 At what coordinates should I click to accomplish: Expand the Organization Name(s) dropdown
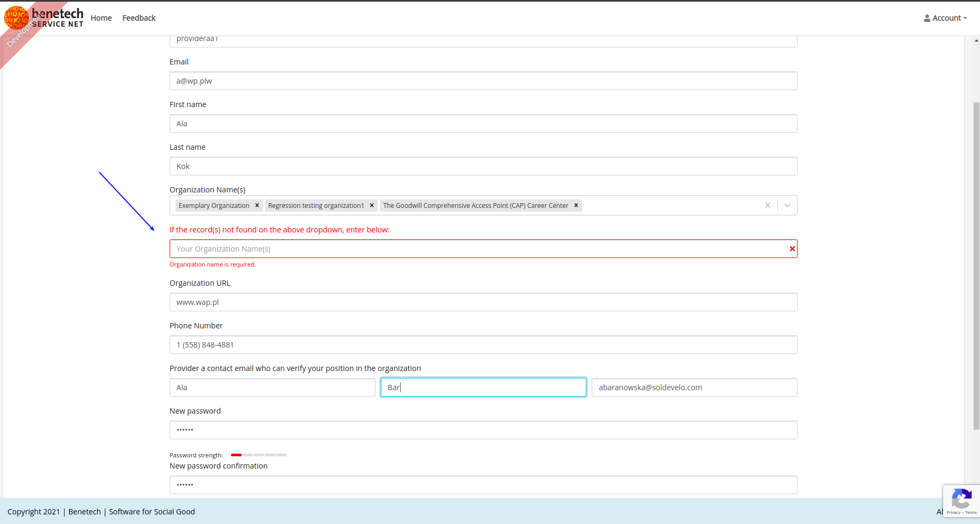point(787,205)
